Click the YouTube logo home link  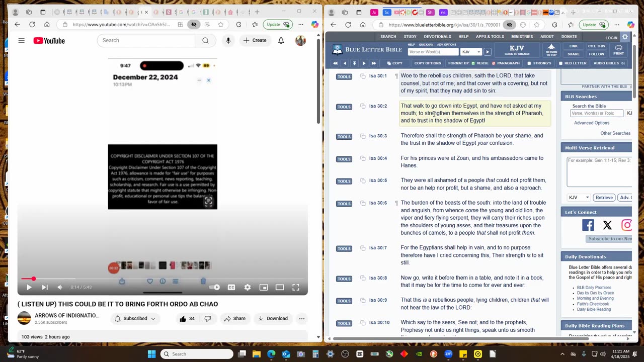pyautogui.click(x=49, y=41)
